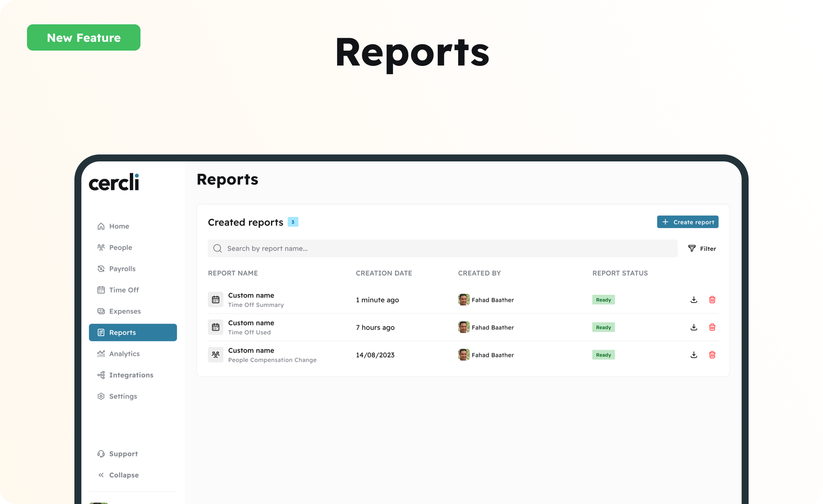Click the calendar icon of Time Off Used row

215,327
